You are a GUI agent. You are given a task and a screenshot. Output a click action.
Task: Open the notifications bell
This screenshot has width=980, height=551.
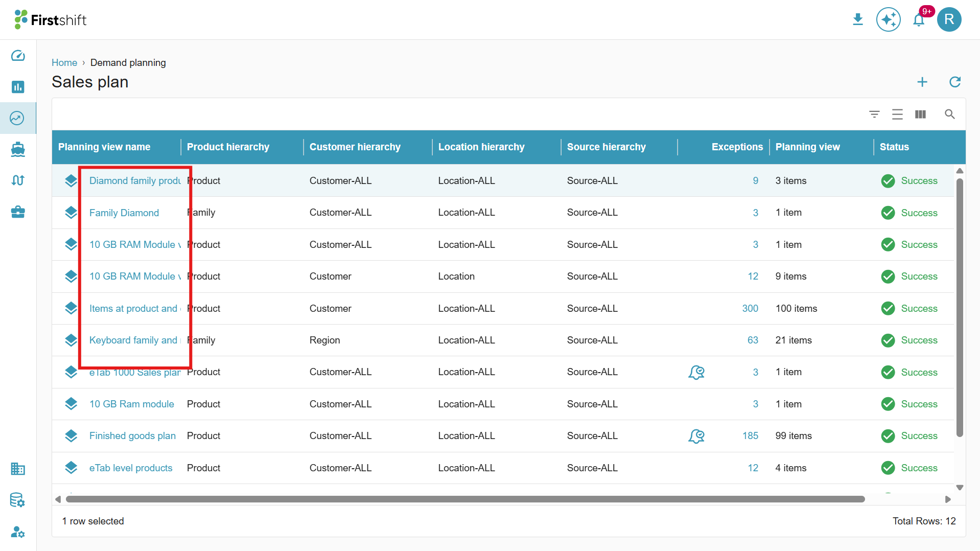(x=919, y=20)
